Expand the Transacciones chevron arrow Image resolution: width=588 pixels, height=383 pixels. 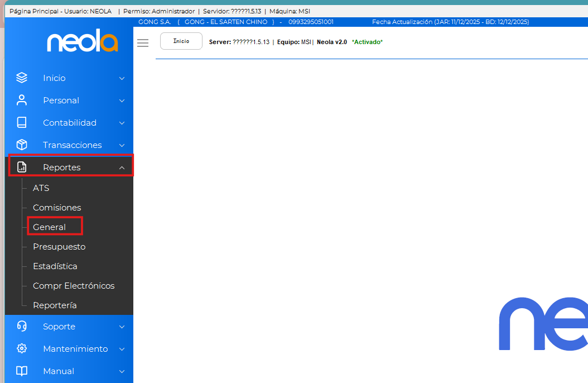122,145
